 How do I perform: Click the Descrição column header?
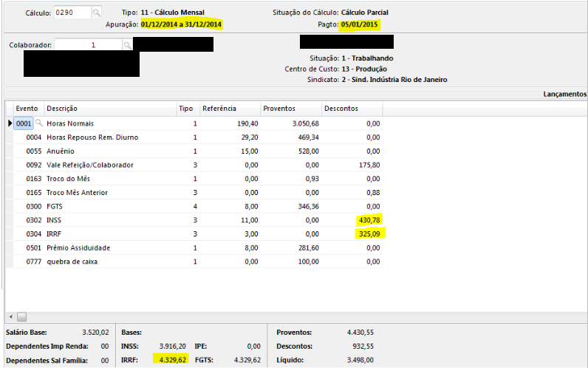pyautogui.click(x=109, y=109)
